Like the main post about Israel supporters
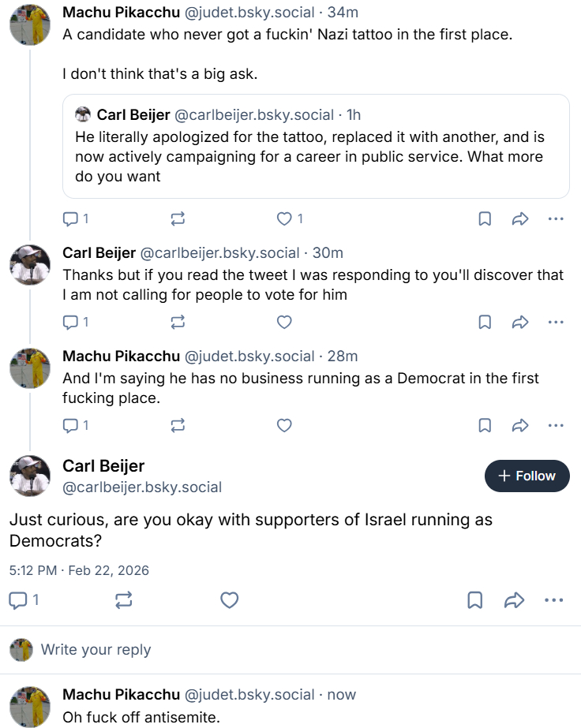The width and height of the screenshot is (581, 728). click(x=229, y=600)
